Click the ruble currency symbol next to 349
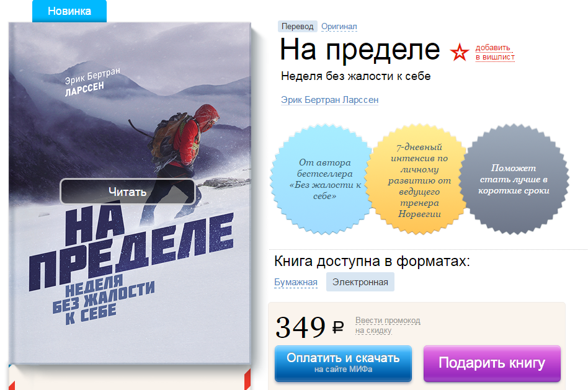The height and width of the screenshot is (390, 588). (x=338, y=327)
